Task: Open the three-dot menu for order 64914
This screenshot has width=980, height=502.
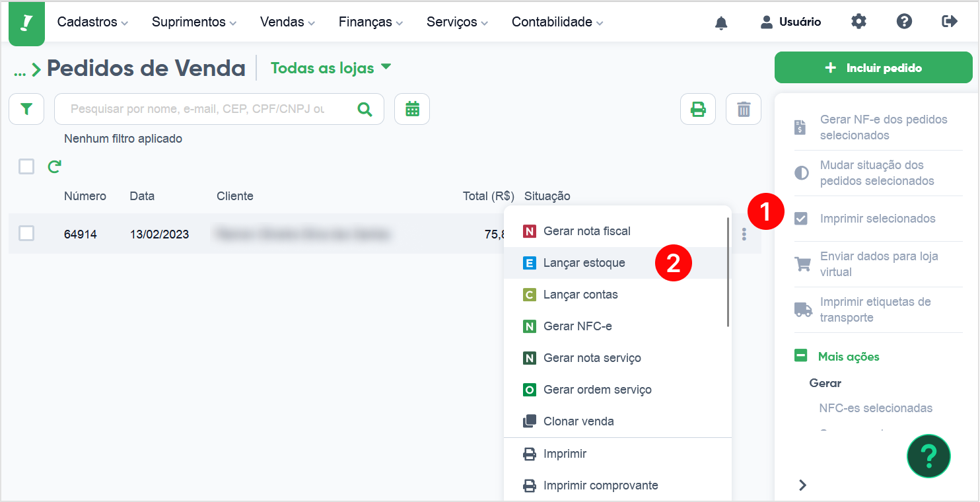Action: [744, 234]
